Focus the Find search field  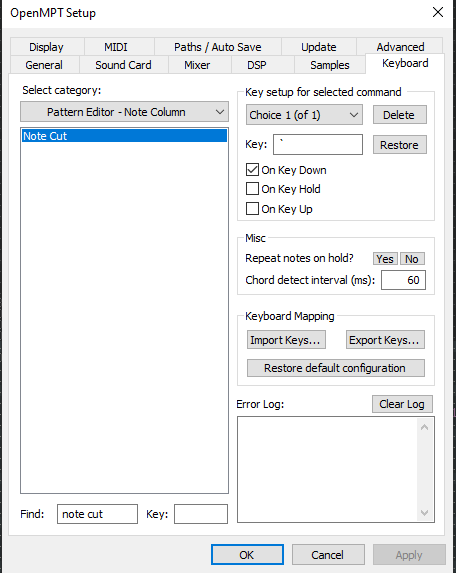(x=97, y=514)
